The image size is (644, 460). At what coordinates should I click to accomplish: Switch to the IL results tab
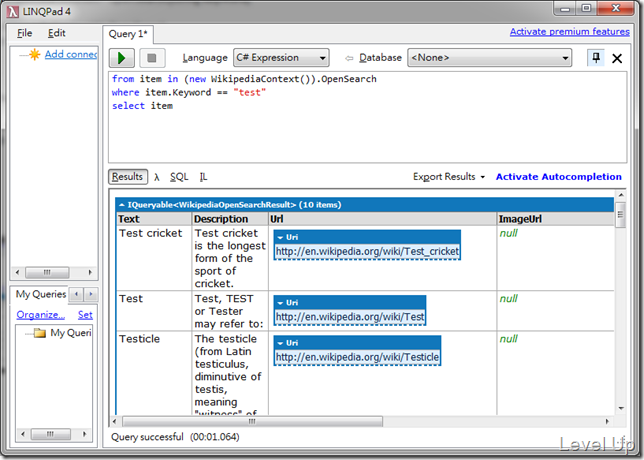pos(203,177)
